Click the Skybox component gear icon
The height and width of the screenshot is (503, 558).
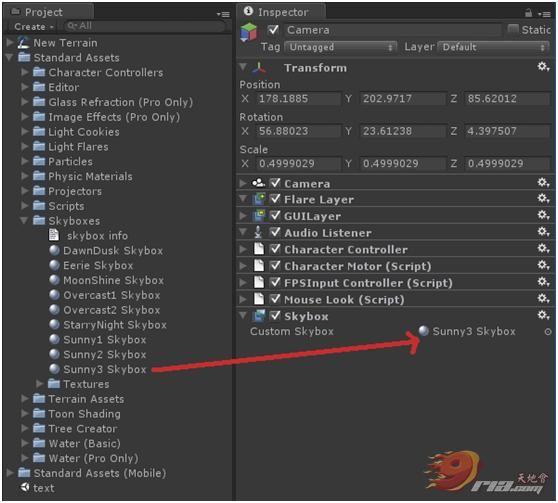[543, 315]
